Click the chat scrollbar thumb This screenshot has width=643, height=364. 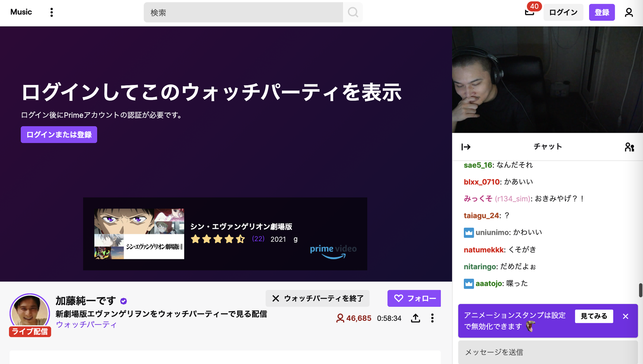640,290
